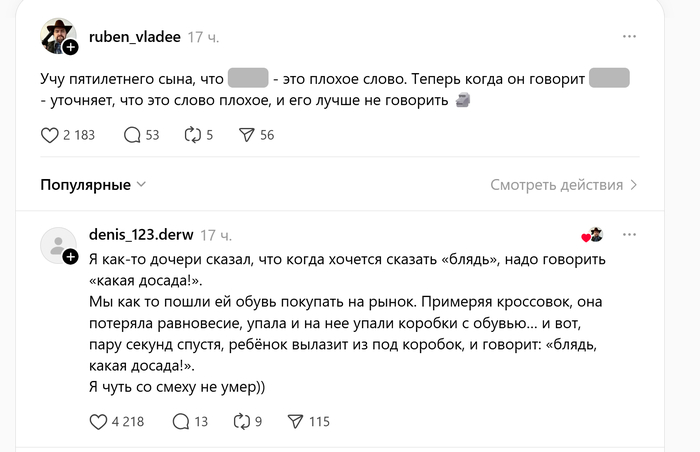This screenshot has height=452, width=700.
Task: Like the denis_123.derw reply
Action: tap(98, 421)
